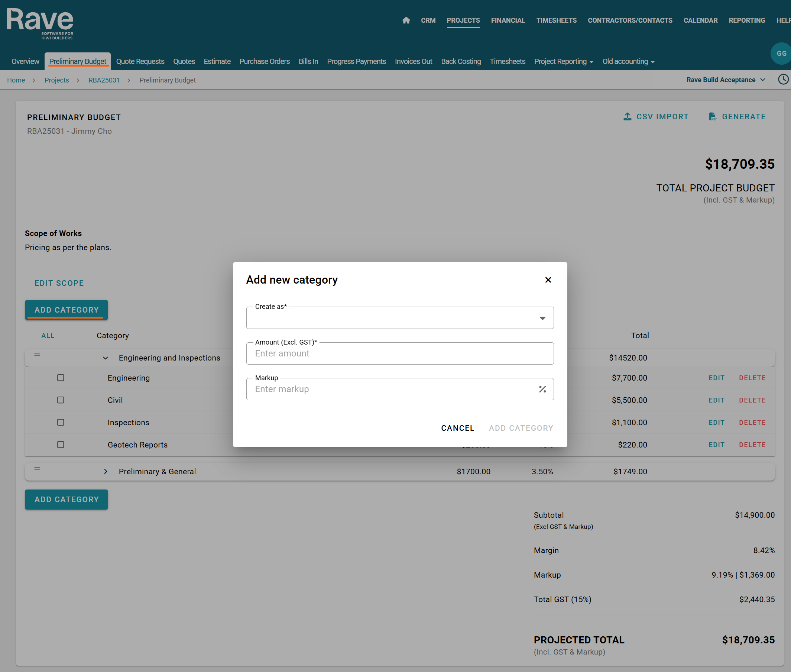Click the percent icon in Markup field
Image resolution: width=791 pixels, height=672 pixels.
point(542,389)
